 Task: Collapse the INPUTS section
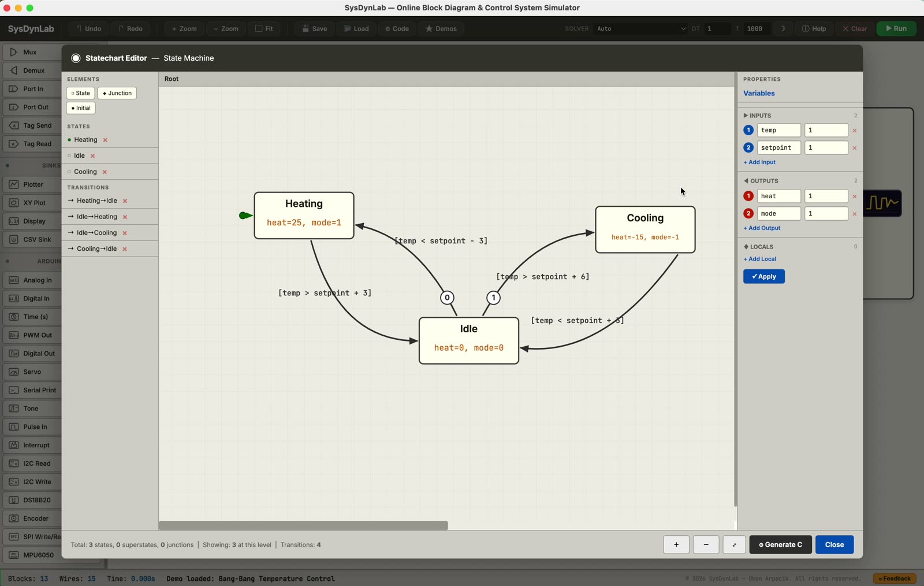coord(757,116)
